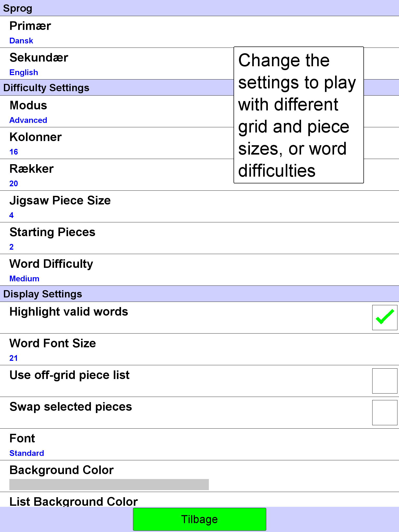Select the Starting Pieces setting
The height and width of the screenshot is (532, 399).
pyautogui.click(x=199, y=238)
